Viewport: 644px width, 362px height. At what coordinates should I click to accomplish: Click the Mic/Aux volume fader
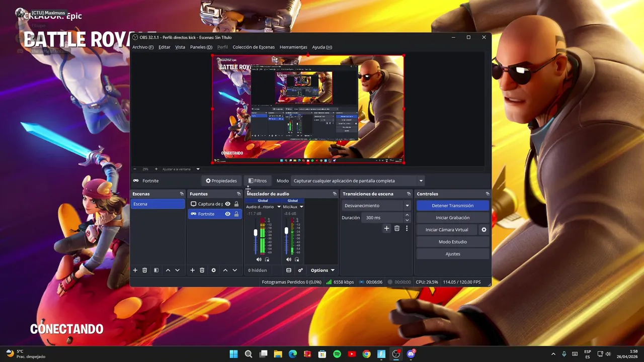(286, 231)
